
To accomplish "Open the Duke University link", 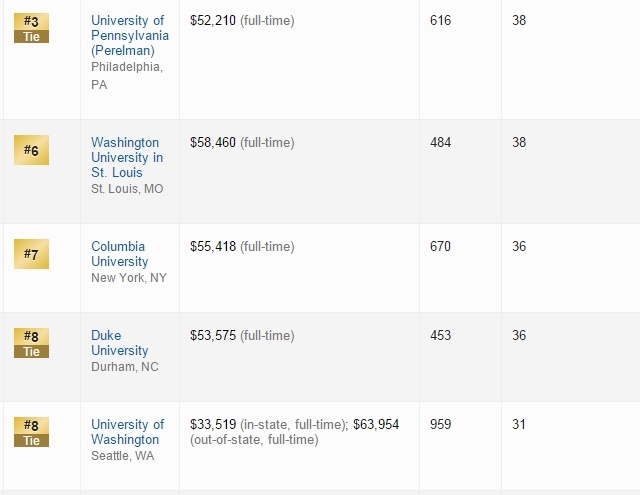I will [119, 343].
